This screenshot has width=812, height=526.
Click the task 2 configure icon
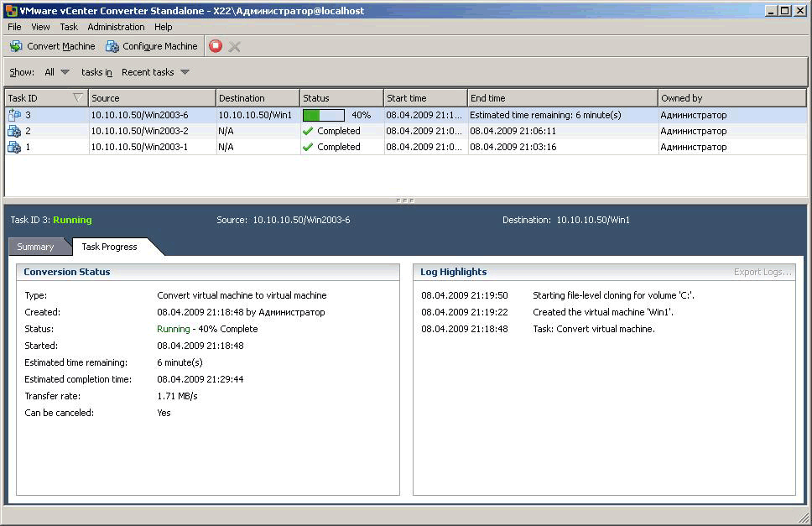[x=14, y=131]
